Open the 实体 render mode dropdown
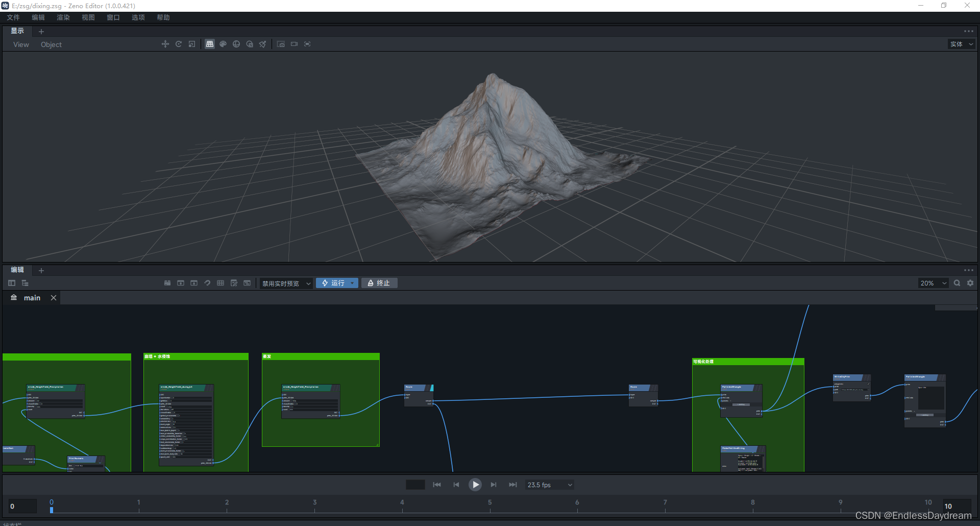 tap(962, 44)
